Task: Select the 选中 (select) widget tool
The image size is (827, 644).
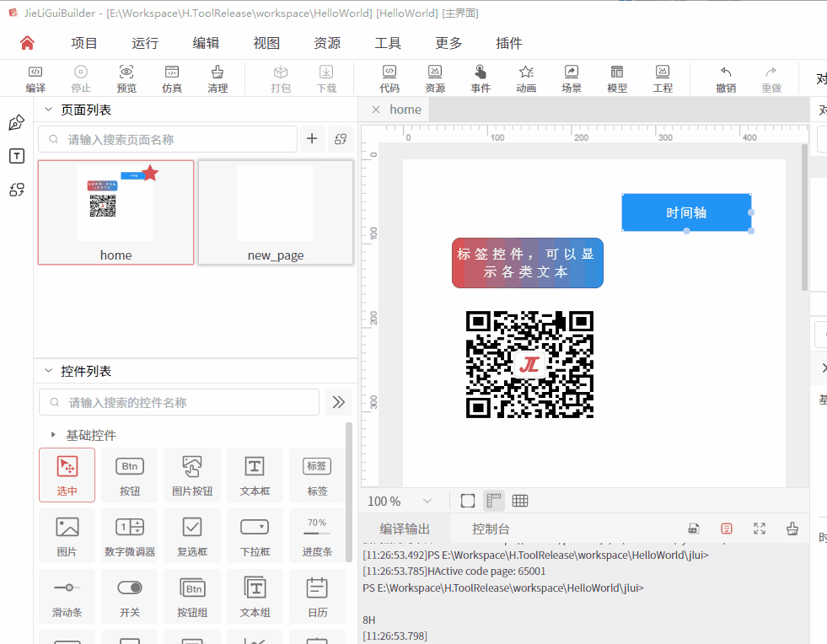Action: pos(67,475)
